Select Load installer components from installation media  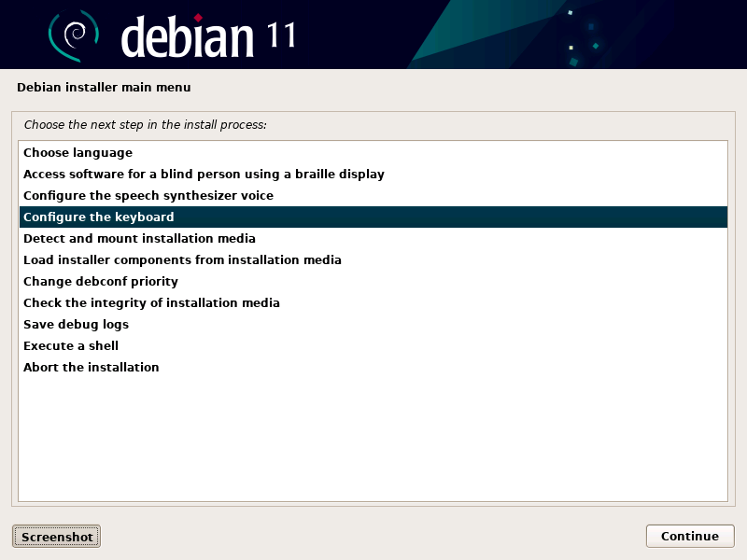tap(373, 260)
